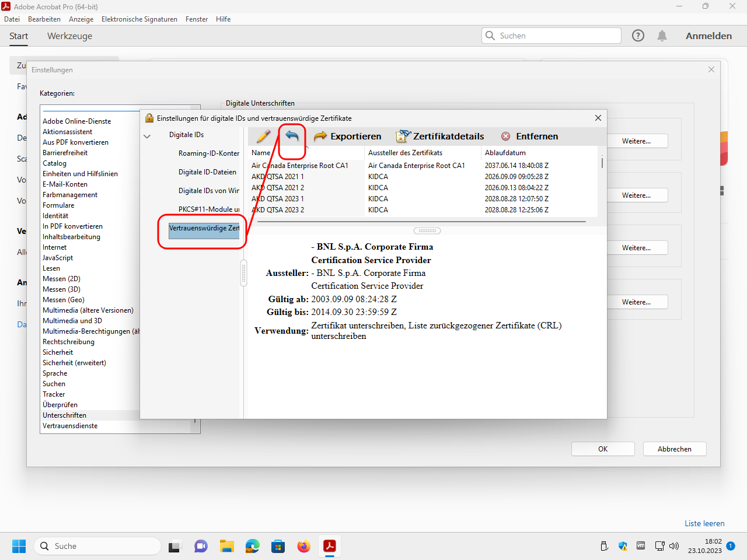Screen dimensions: 747x560
Task: Open the help question mark icon
Action: (x=638, y=36)
